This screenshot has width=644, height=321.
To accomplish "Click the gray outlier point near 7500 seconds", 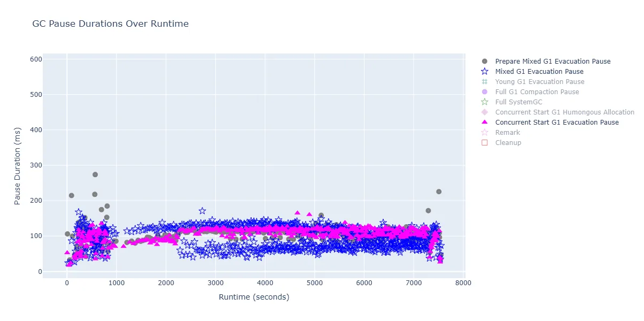I will 439,192.
